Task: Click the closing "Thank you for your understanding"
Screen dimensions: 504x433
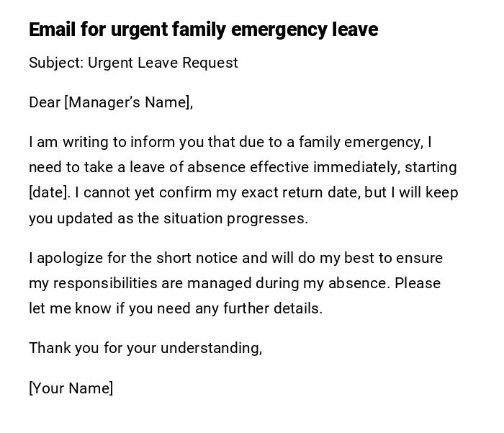Action: (x=144, y=348)
